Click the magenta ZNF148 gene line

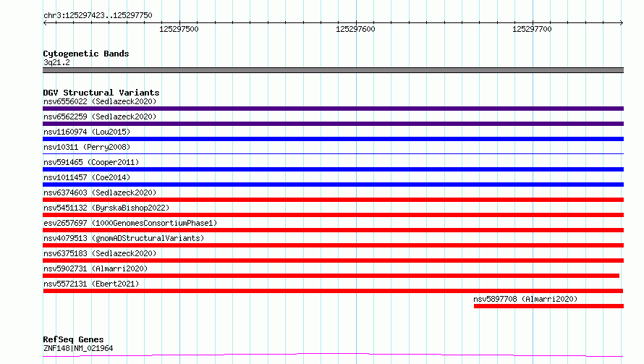click(333, 355)
